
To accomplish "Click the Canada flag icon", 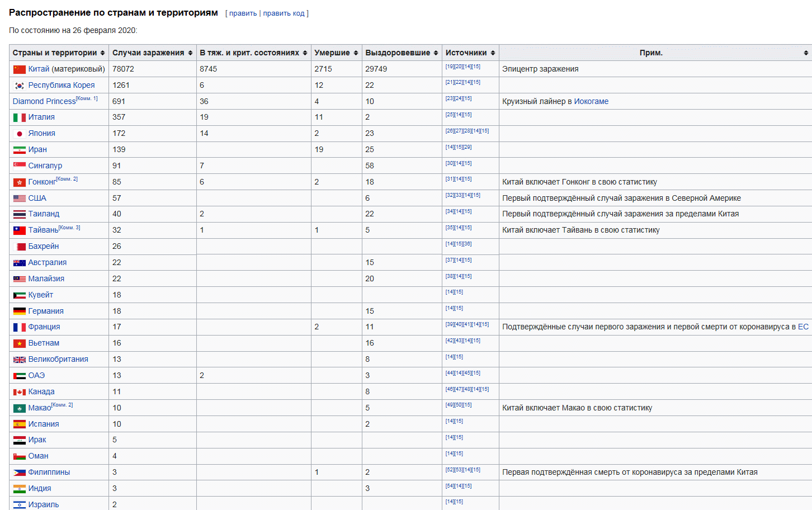I will point(19,392).
